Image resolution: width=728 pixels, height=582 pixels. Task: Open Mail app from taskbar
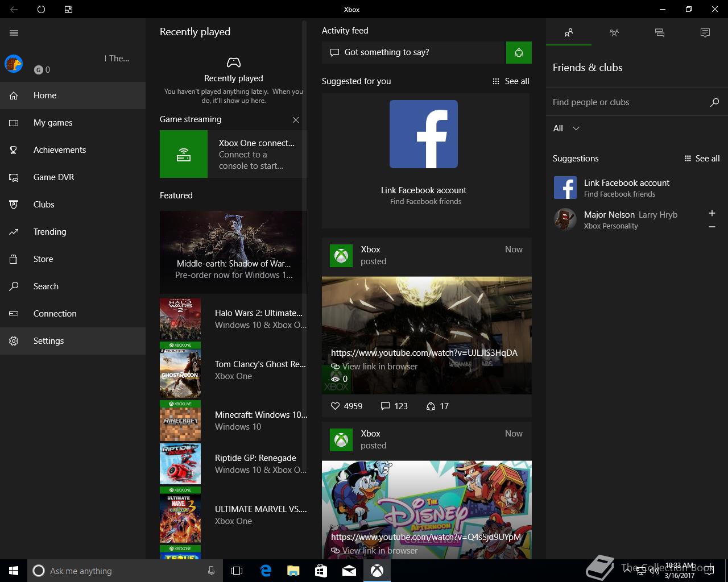point(349,571)
